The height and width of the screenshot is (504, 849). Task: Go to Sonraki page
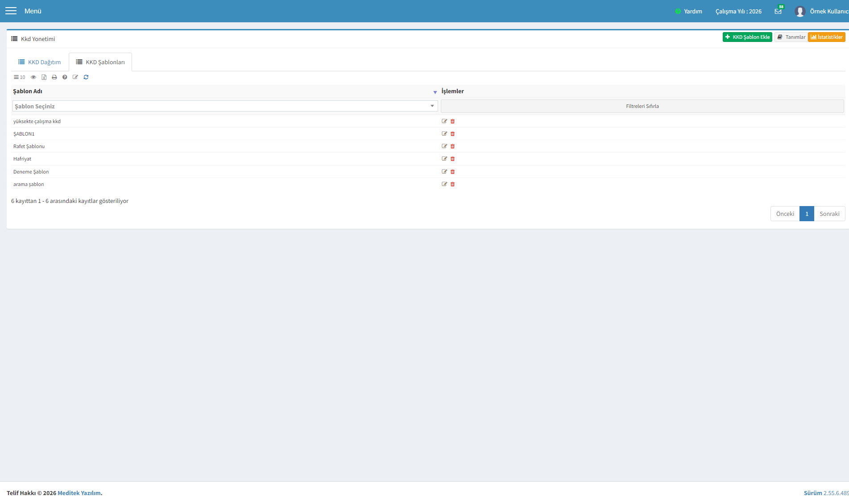(x=829, y=214)
